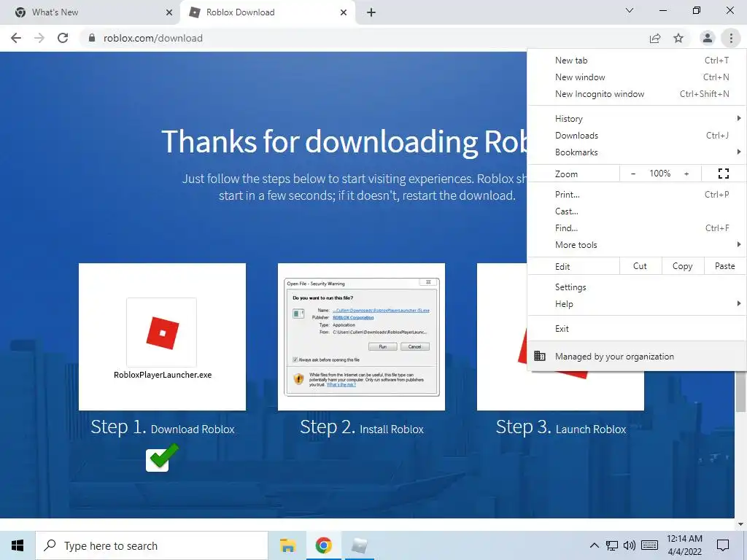This screenshot has width=747, height=560.
Task: Share this page using the share icon
Action: point(655,38)
